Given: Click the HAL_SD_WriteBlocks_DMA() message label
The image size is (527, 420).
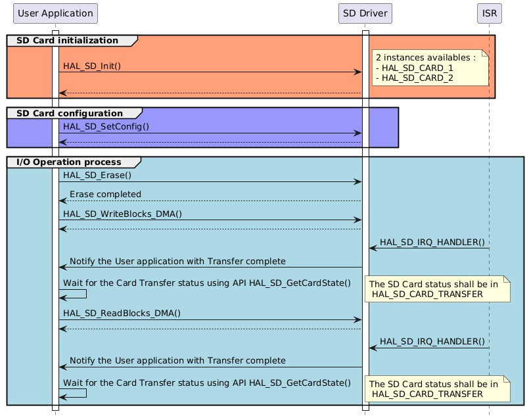Looking at the screenshot, I should pyautogui.click(x=122, y=214).
